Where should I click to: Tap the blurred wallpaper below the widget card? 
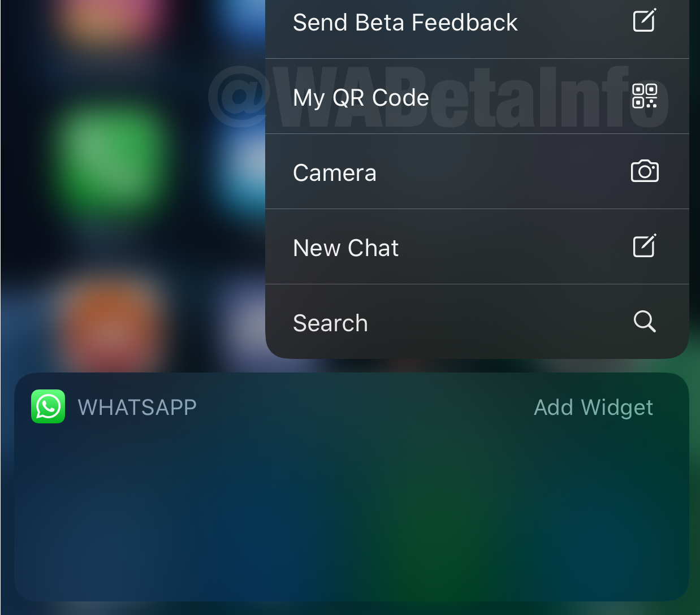(350, 608)
